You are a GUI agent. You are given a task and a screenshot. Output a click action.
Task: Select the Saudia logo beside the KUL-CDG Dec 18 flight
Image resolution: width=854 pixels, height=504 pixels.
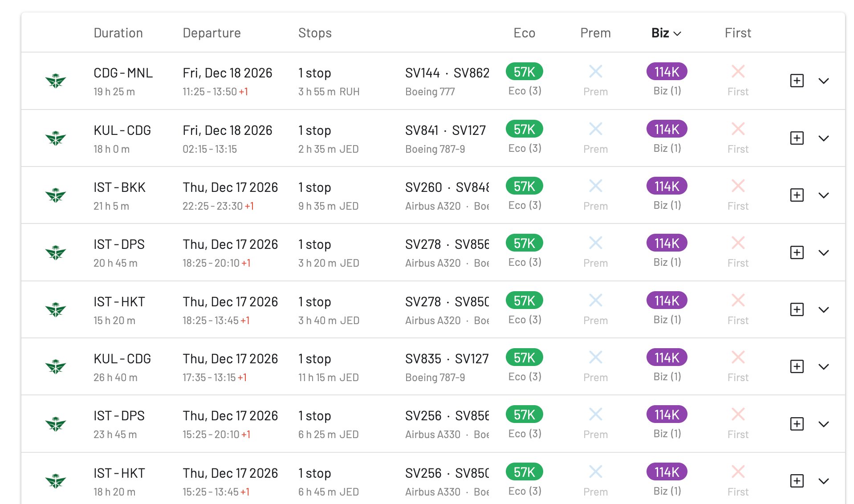coord(55,138)
